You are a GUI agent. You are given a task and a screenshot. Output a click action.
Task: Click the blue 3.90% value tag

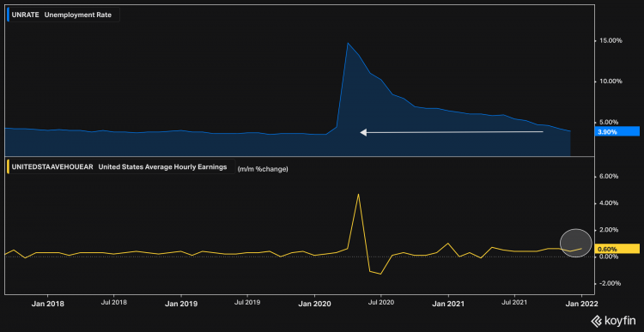tap(617, 132)
